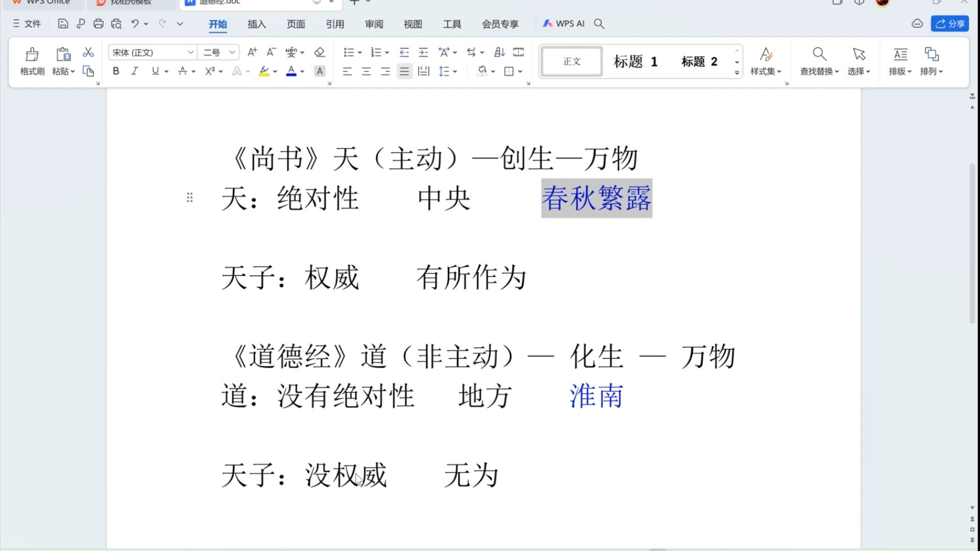Expand font color dropdown arrow
Image resolution: width=980 pixels, height=551 pixels.
coord(302,71)
